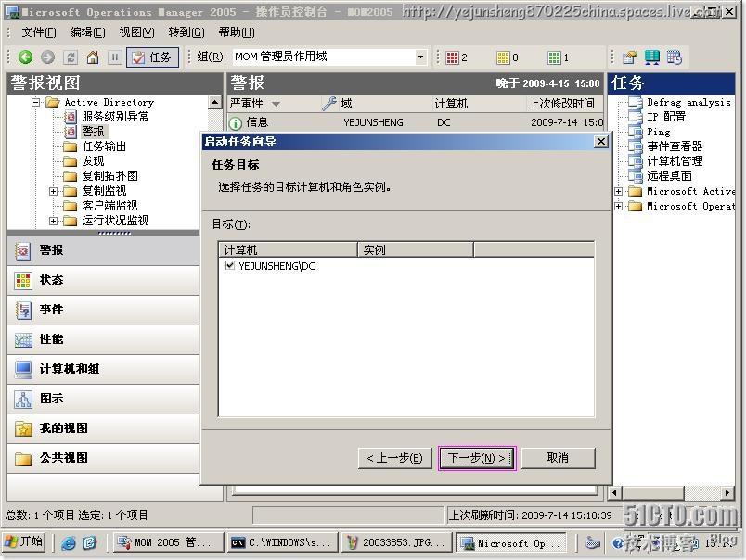Switch to 性能 navigation pane
746x560 pixels.
tap(104, 339)
